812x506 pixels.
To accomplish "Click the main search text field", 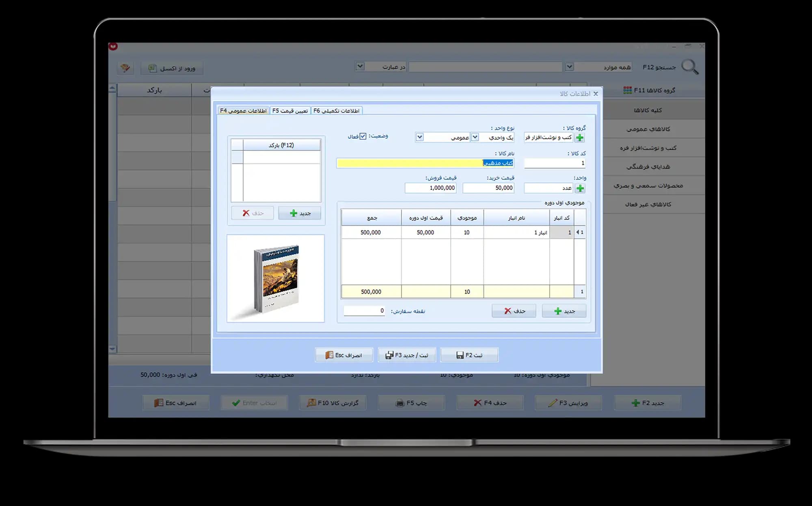I will pos(486,67).
